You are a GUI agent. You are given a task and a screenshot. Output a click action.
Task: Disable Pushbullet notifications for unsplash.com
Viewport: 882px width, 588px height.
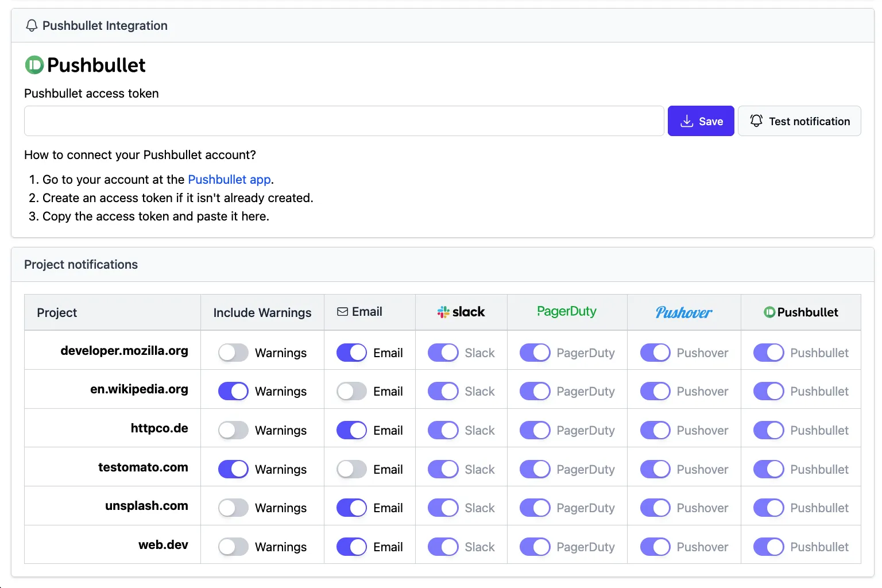[769, 508]
